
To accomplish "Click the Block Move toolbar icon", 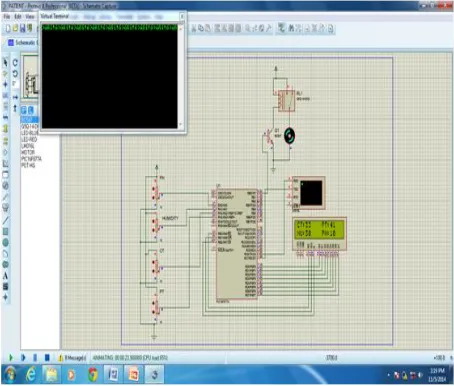I will click(x=224, y=29).
